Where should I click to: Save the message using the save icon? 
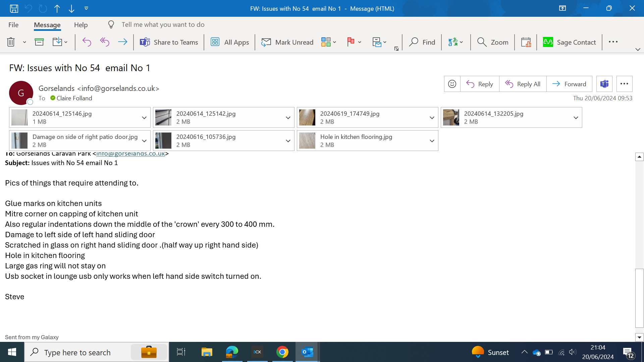pyautogui.click(x=14, y=8)
